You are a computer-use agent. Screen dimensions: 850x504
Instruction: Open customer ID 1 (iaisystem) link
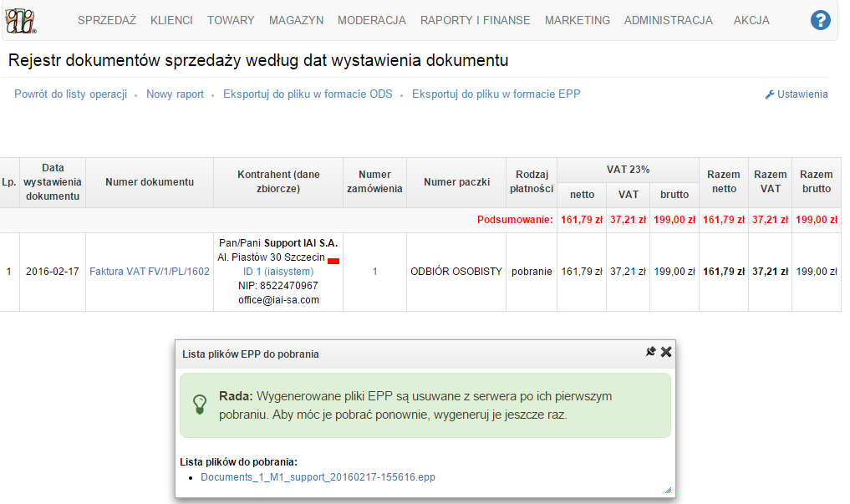278,272
